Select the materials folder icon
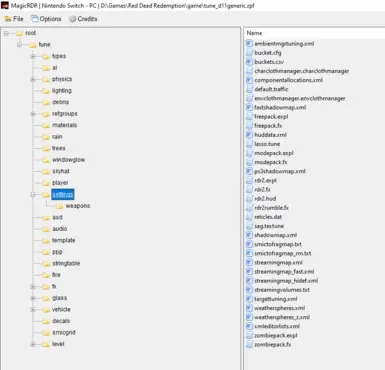The height and width of the screenshot is (370, 385). point(46,125)
